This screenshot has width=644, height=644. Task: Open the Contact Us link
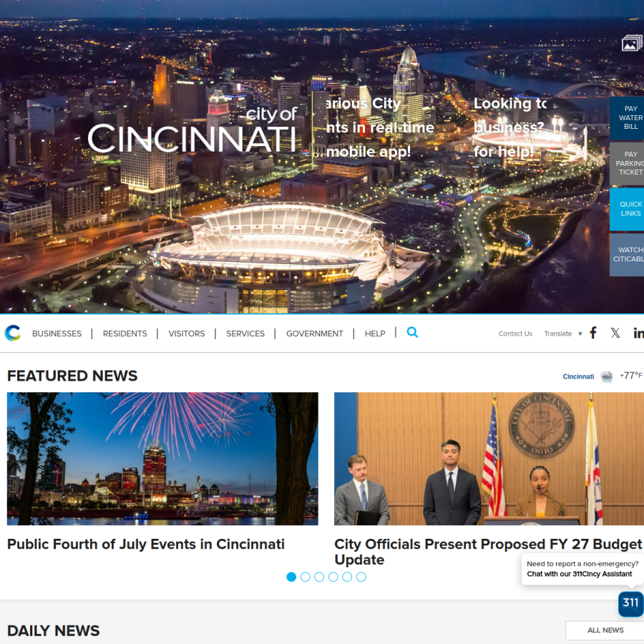click(515, 333)
